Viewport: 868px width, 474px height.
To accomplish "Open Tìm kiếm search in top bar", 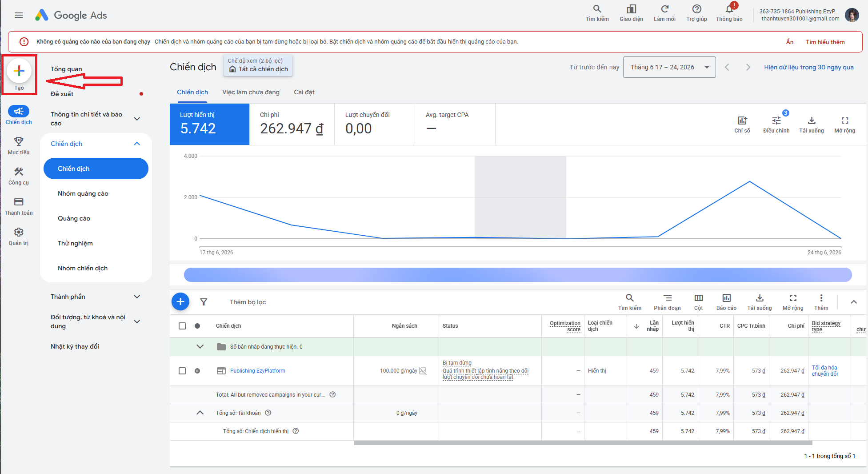I will (x=597, y=13).
